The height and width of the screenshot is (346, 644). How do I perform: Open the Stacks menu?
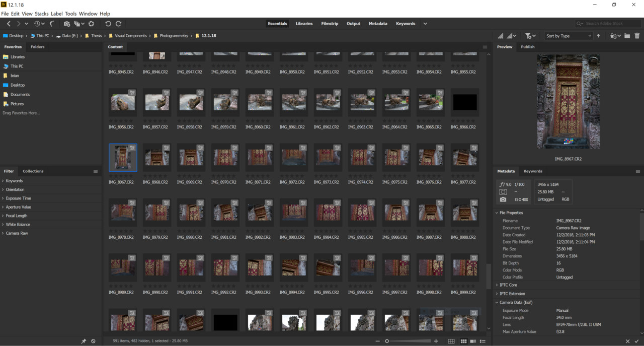(x=41, y=14)
